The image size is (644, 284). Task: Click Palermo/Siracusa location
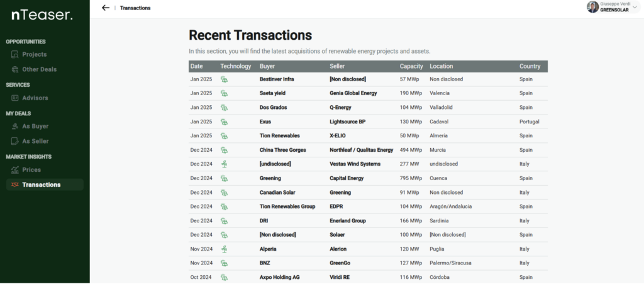pos(450,263)
